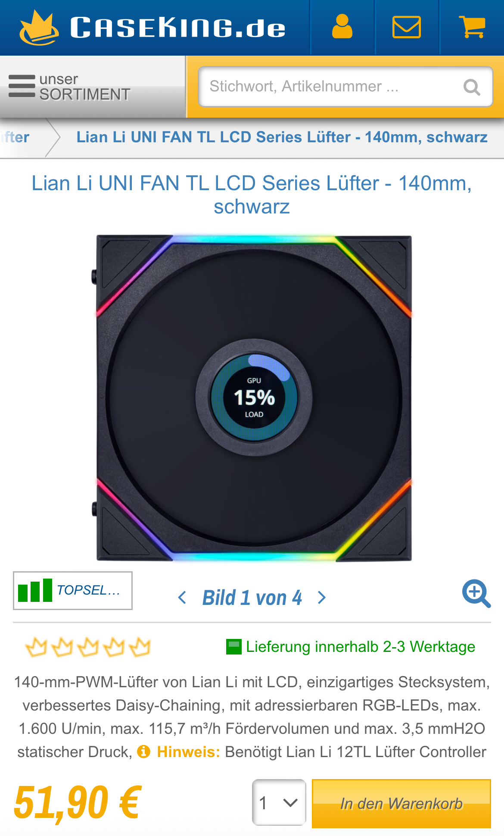
Task: Click the search magnifier icon
Action: (x=472, y=87)
